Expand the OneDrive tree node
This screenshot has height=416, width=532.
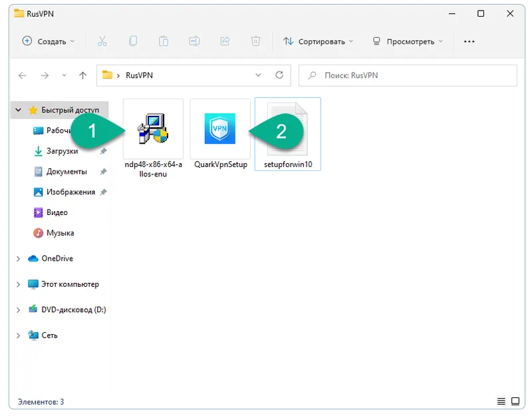(x=19, y=259)
